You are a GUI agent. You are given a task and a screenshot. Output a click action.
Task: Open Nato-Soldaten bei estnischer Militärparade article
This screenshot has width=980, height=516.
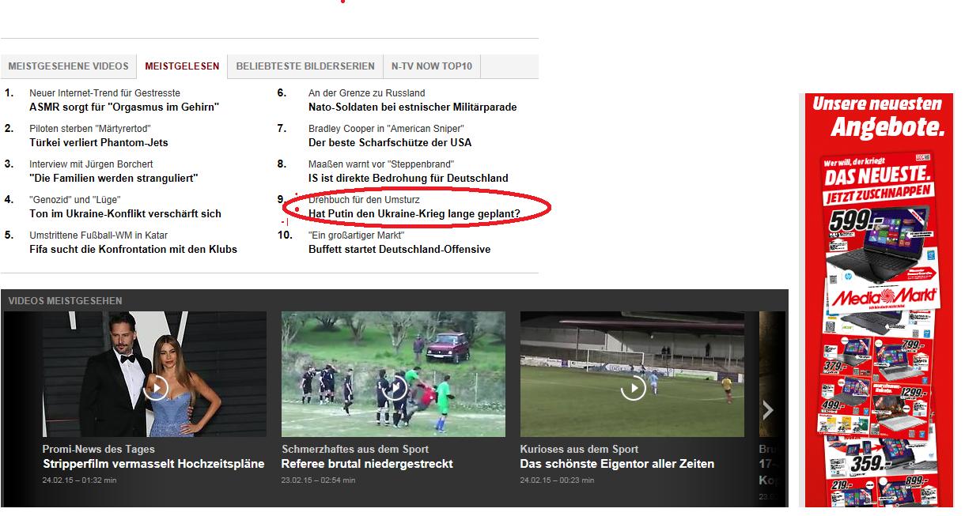pyautogui.click(x=412, y=107)
